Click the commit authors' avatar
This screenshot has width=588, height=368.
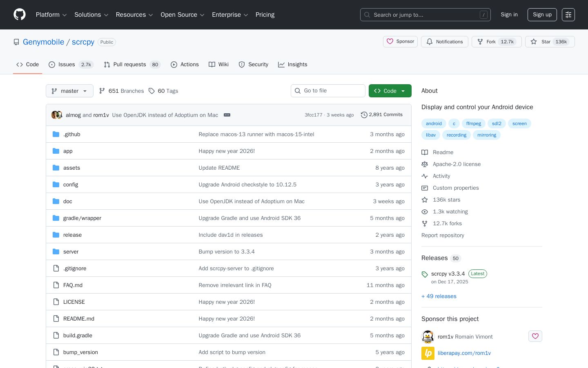[57, 115]
